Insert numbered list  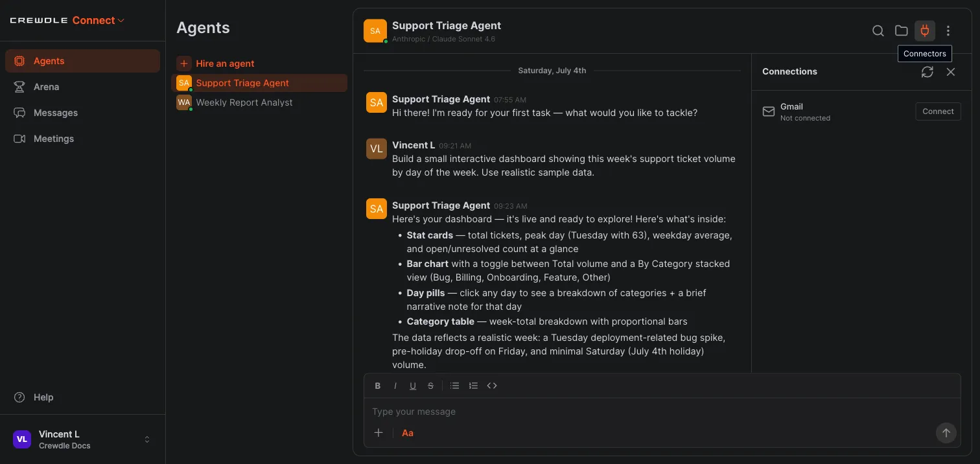coord(473,386)
